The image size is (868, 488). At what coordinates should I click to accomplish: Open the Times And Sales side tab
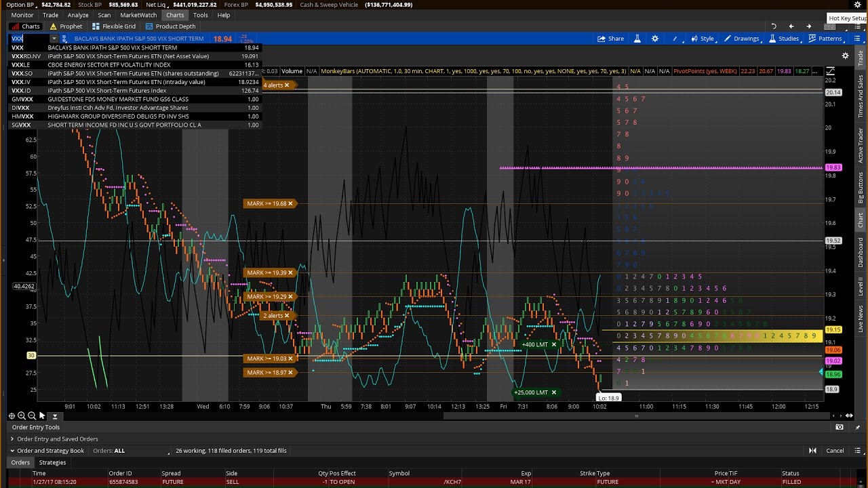[x=861, y=96]
